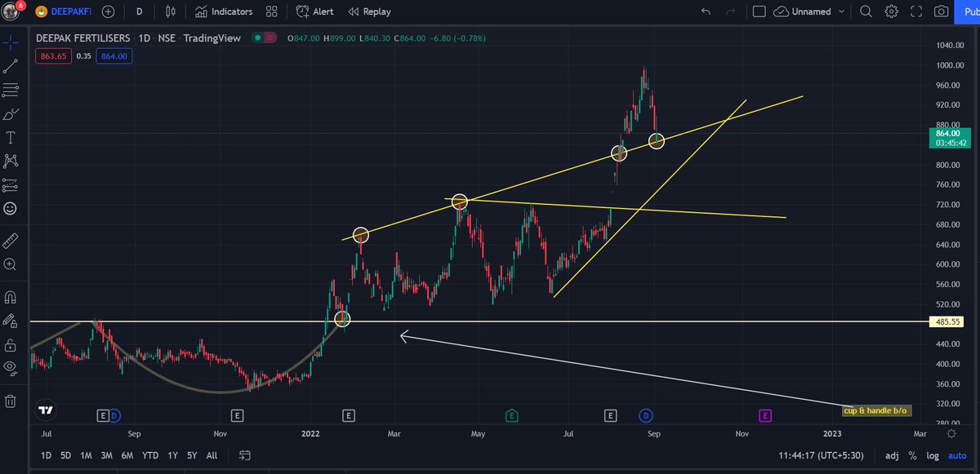Take a chart snapshot with camera icon
The height and width of the screenshot is (474, 980).
[941, 11]
